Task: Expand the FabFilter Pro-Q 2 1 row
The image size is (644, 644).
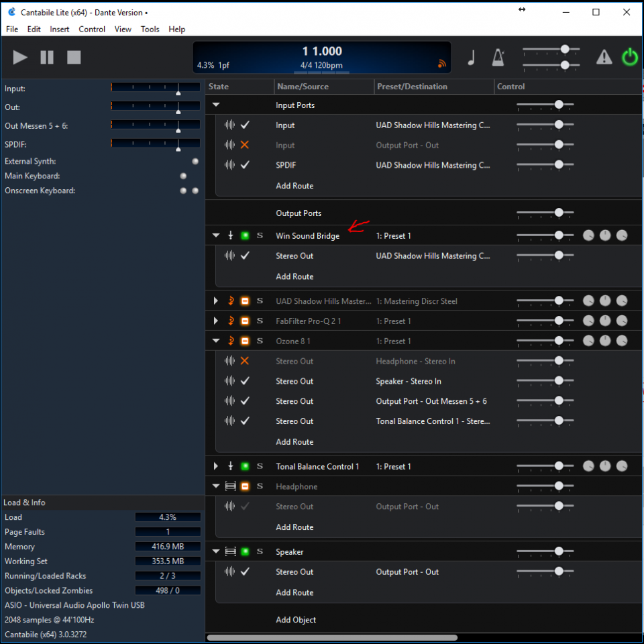Action: [x=215, y=321]
